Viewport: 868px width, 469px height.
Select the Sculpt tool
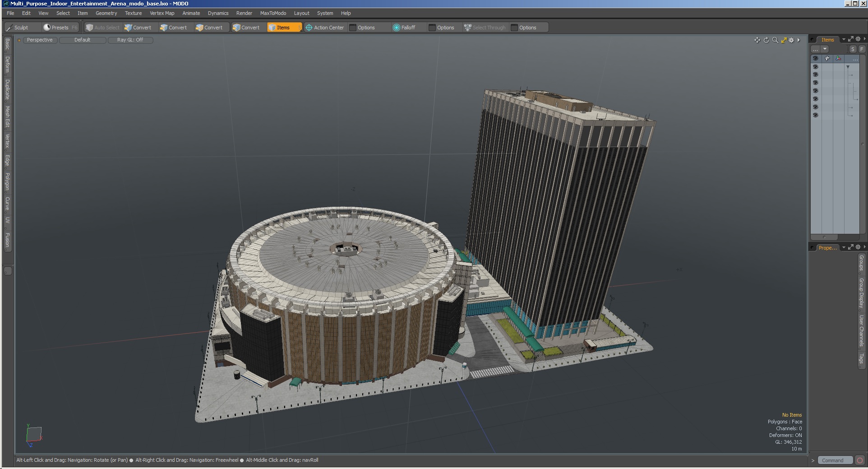coord(23,28)
